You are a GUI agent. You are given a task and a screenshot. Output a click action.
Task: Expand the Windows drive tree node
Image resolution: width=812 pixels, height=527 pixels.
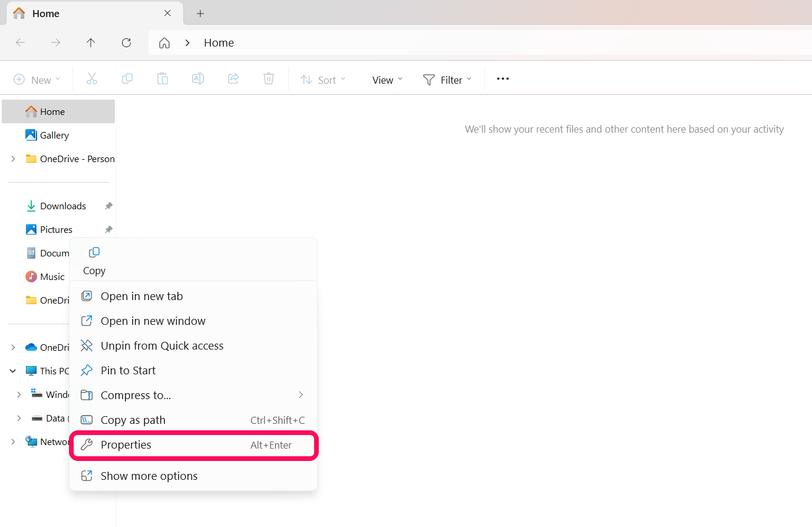[x=19, y=394]
